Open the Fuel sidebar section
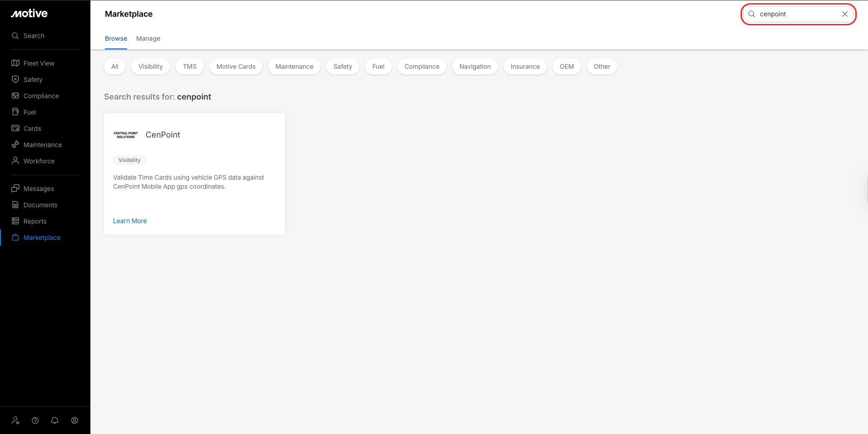This screenshot has height=434, width=868. [30, 112]
